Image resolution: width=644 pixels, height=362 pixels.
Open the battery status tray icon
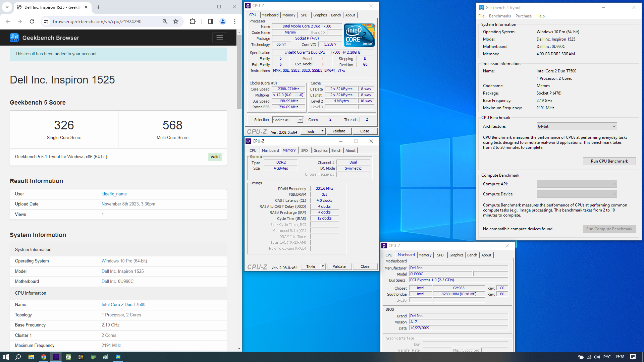(581, 357)
